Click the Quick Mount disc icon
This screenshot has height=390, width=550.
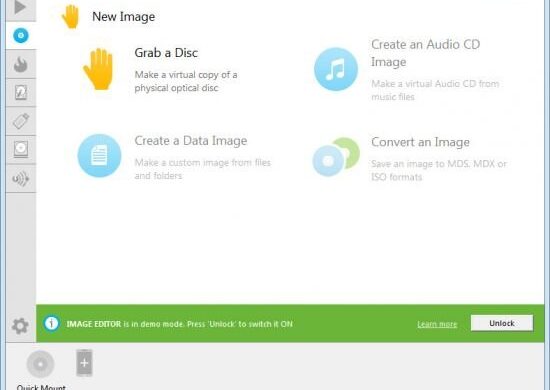pos(40,364)
